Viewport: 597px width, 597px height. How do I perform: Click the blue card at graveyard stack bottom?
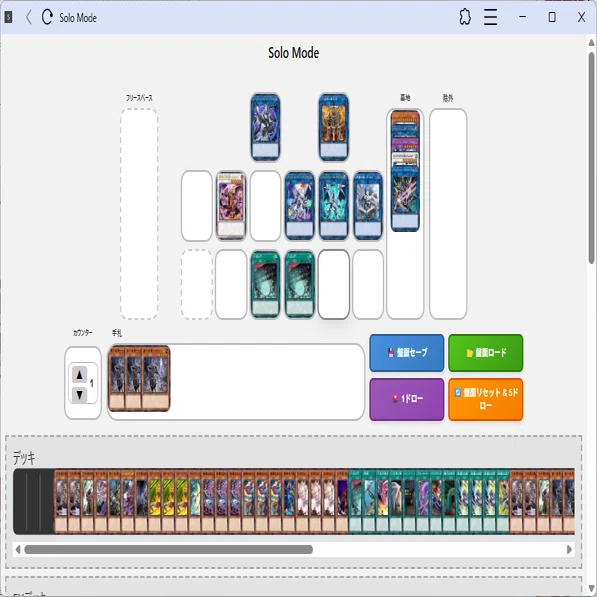[x=405, y=198]
